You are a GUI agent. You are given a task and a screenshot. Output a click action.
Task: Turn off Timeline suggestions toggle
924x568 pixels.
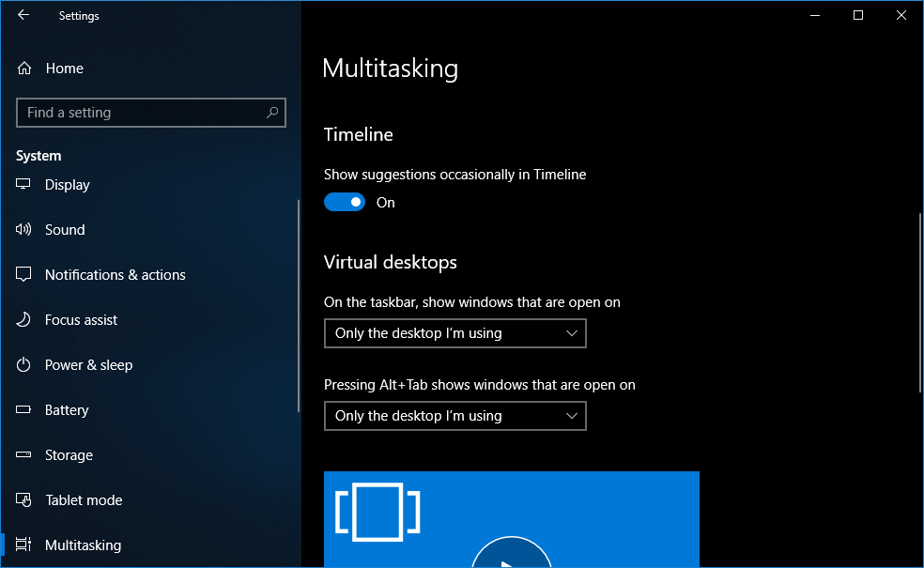pos(345,202)
